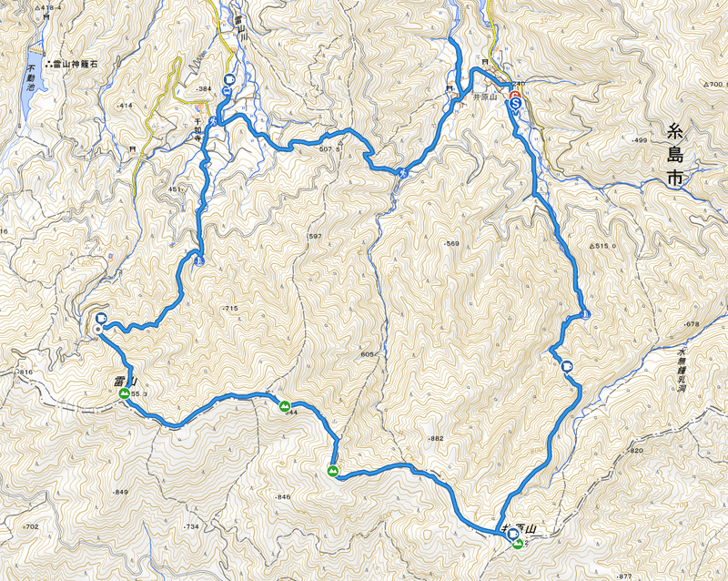
Task: Click the rest cup marker west of 678
Action: tap(566, 366)
